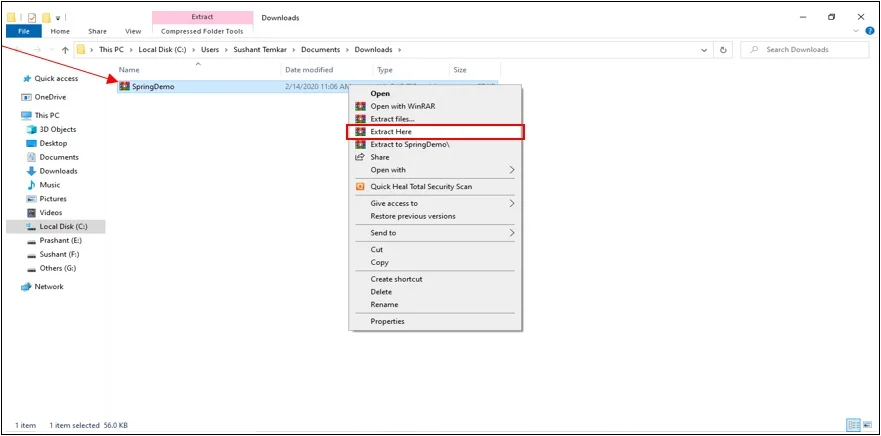Viewport: 881px width, 436px height.
Task: Click the WinRAR icon beside Extract Here
Action: [360, 131]
